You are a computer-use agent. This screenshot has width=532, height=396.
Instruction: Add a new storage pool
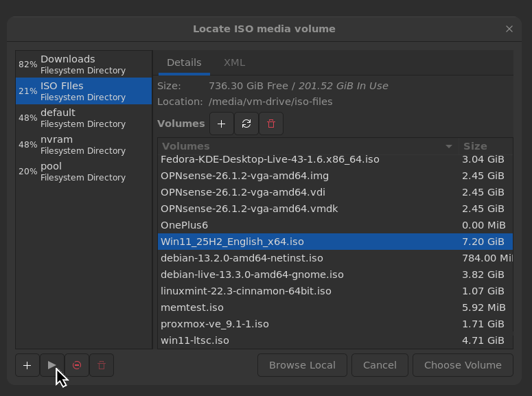27,365
